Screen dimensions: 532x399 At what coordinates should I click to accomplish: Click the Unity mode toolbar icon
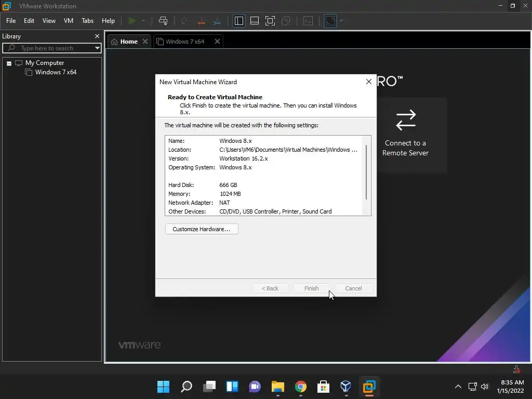click(x=286, y=21)
